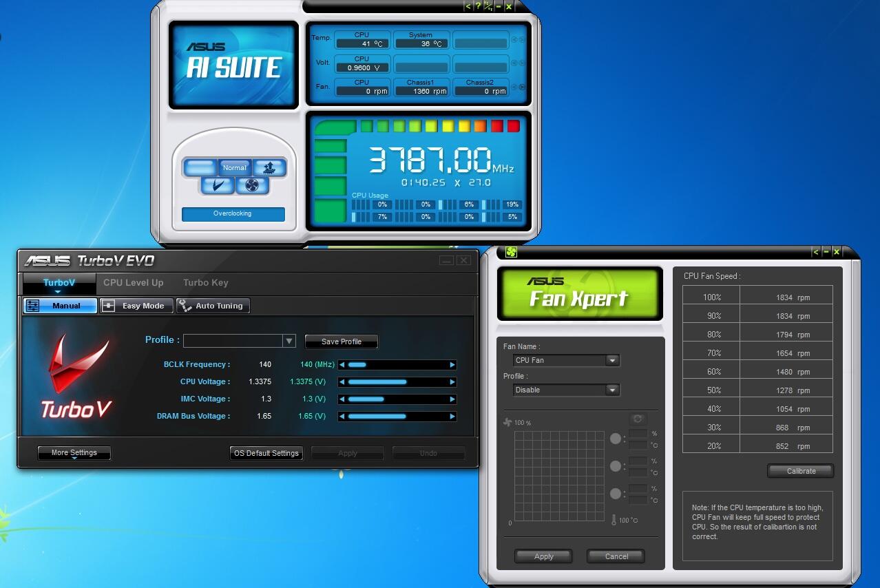Open TurboV via checkmark icon in AI Suite

218,185
